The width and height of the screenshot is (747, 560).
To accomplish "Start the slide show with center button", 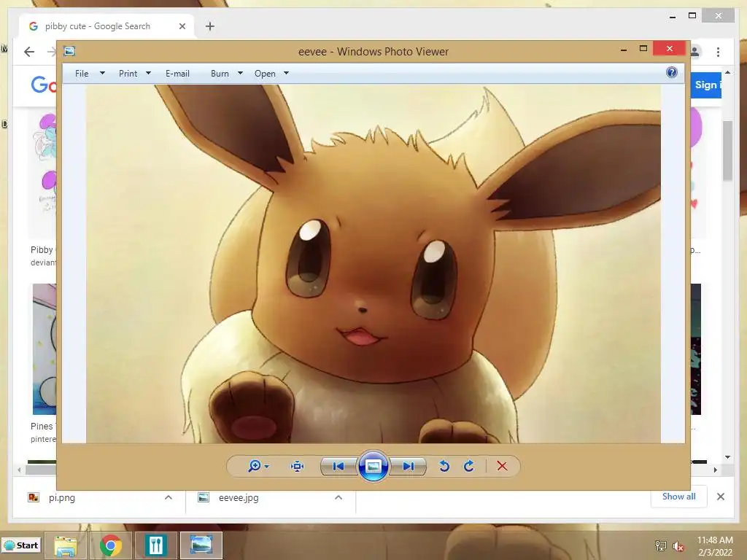I will (x=373, y=466).
